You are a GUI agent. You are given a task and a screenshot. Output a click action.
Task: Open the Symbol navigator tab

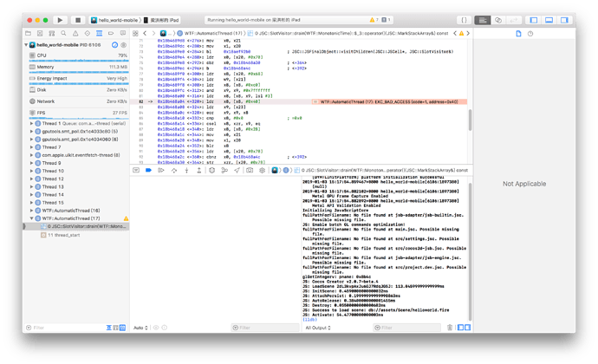51,33
